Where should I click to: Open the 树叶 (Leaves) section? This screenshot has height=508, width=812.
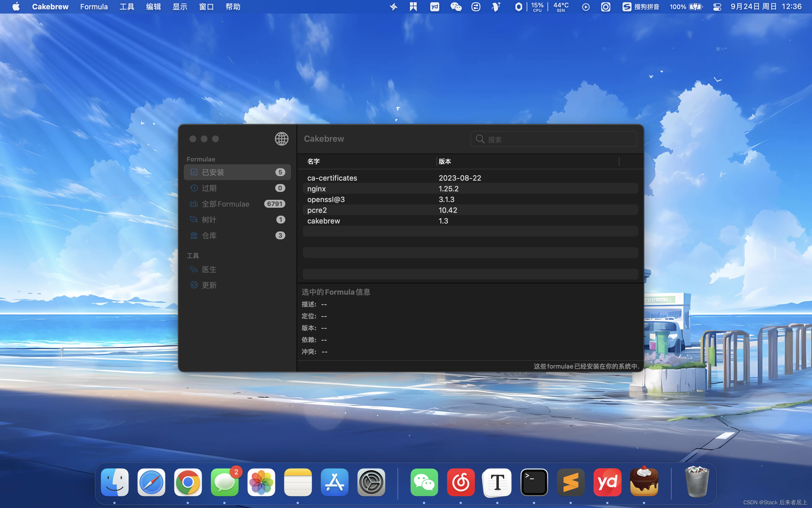pyautogui.click(x=237, y=219)
